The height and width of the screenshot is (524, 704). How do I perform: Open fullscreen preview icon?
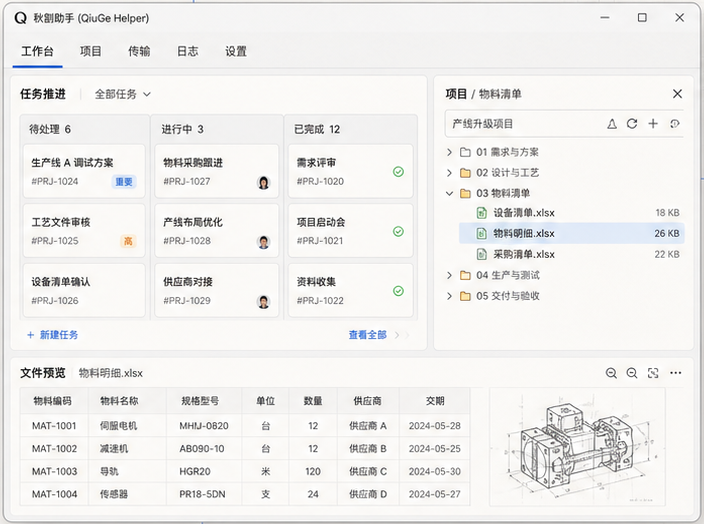coord(653,373)
